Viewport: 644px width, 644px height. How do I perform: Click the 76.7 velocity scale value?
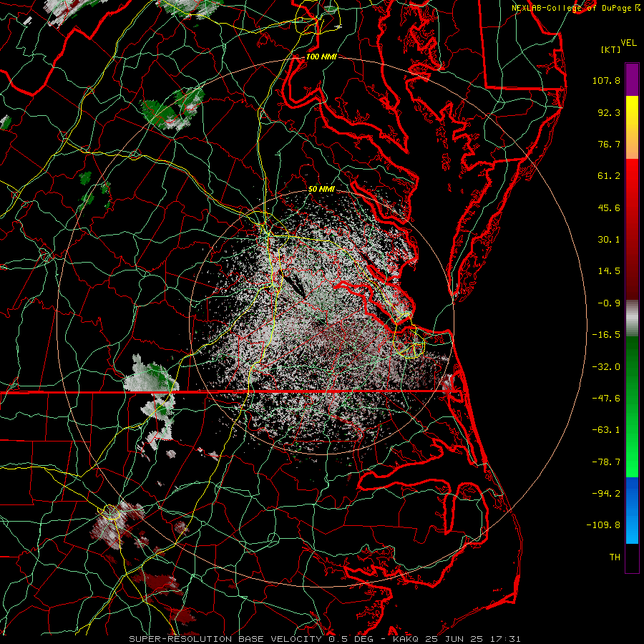[609, 144]
